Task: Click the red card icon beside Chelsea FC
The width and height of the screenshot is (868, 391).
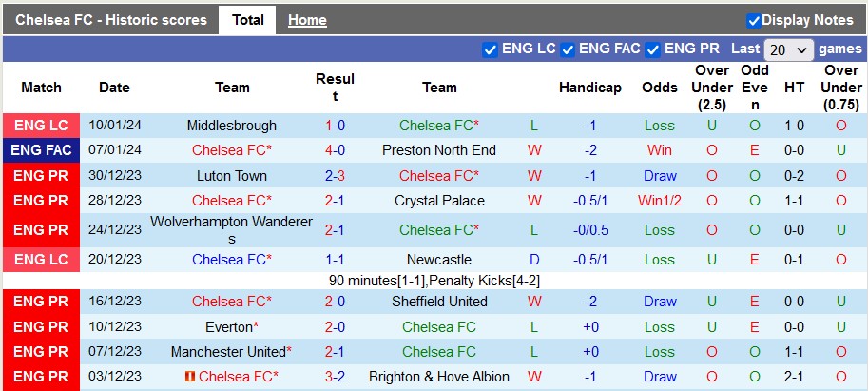Action: pos(190,377)
